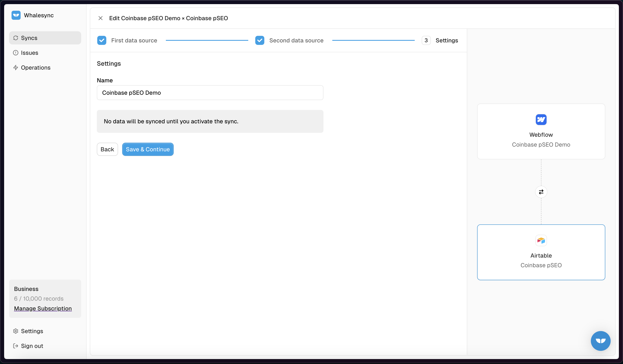Toggle the Second data source checkbox

pyautogui.click(x=259, y=40)
